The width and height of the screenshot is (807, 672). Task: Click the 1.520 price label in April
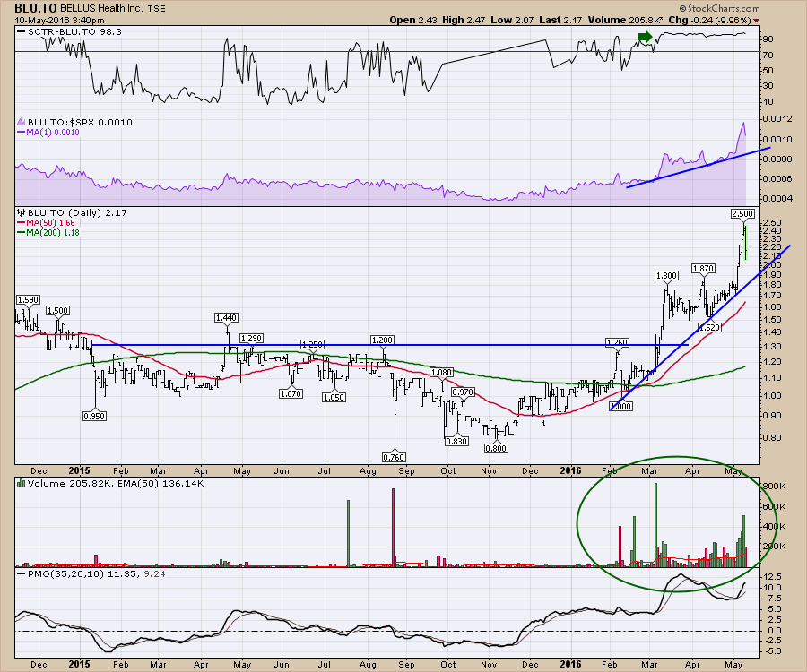pos(709,329)
